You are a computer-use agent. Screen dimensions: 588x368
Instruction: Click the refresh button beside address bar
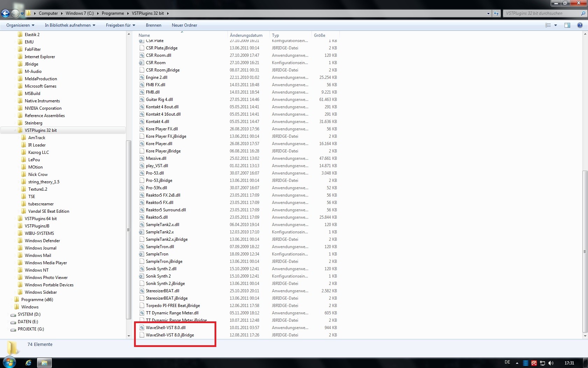point(496,13)
